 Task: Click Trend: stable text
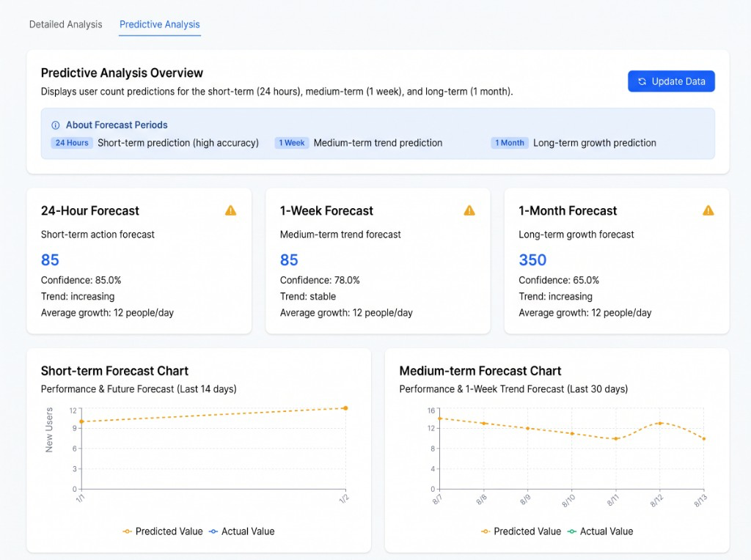[x=308, y=297]
